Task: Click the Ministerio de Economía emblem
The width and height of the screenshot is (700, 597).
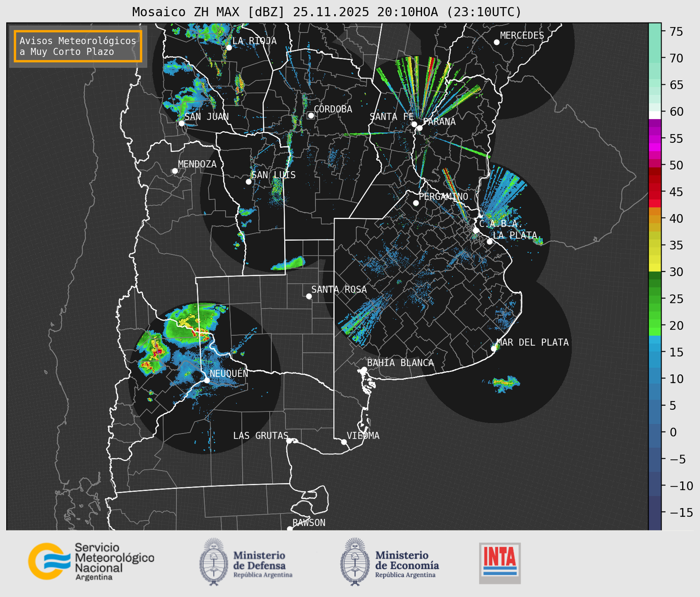Action: point(355,562)
